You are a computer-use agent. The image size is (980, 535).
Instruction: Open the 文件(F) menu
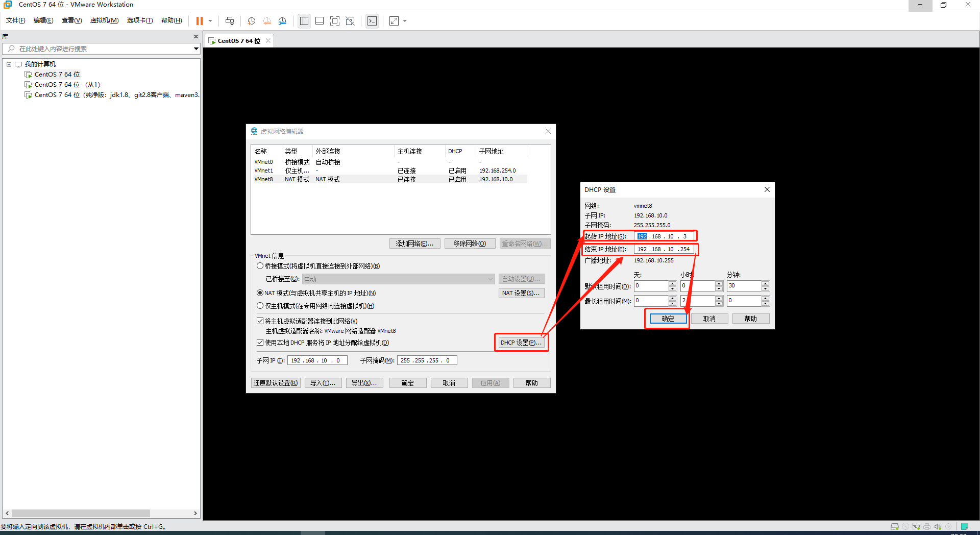(15, 20)
